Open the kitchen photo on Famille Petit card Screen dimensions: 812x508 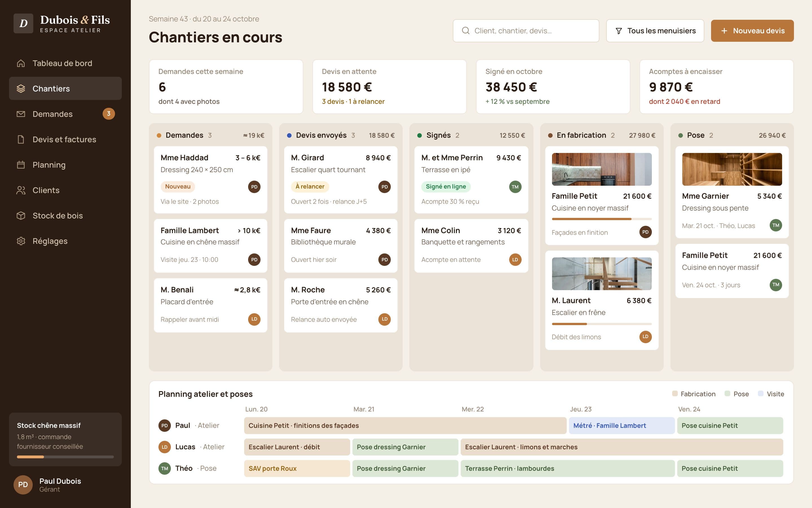tap(602, 169)
